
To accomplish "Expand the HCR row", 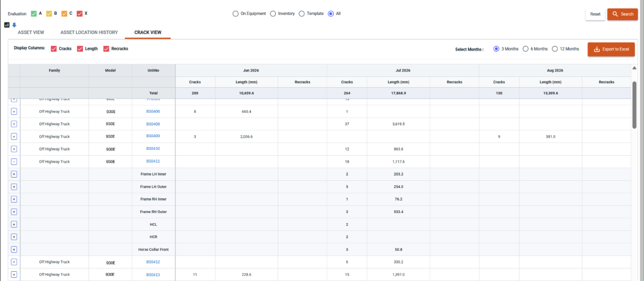I will 14,237.
